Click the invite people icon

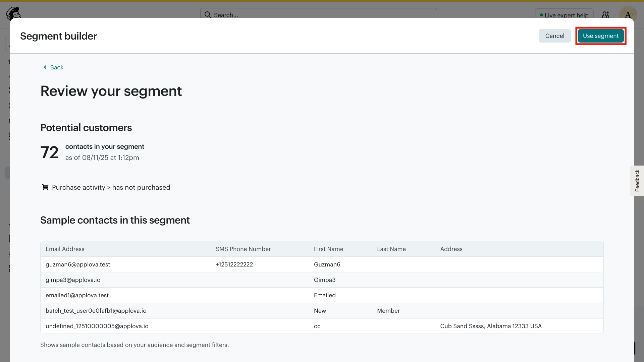pyautogui.click(x=605, y=15)
